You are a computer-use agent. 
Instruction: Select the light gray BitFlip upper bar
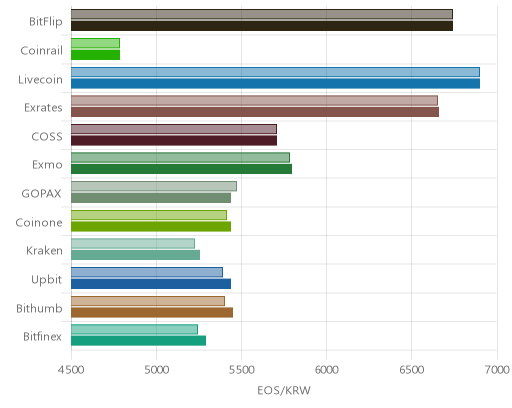tap(262, 14)
